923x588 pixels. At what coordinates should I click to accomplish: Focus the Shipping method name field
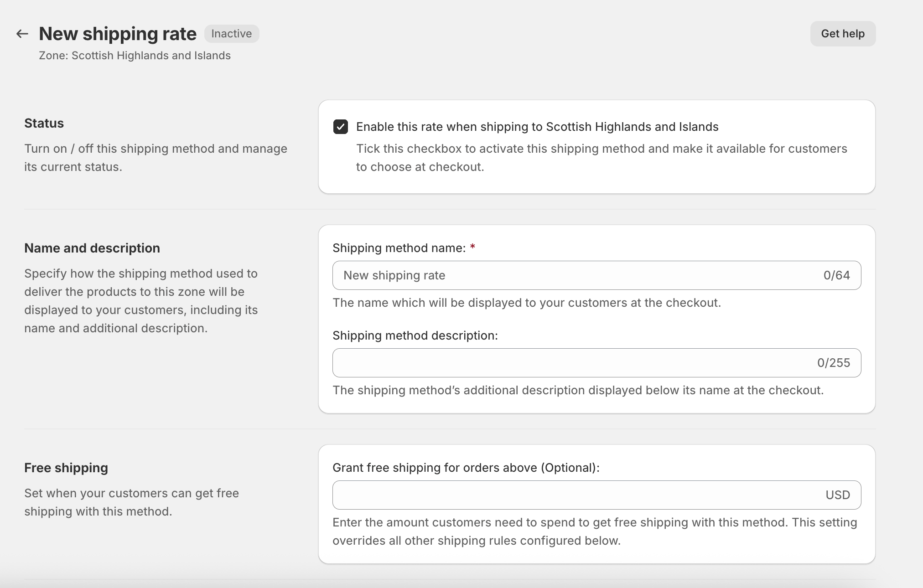(596, 275)
